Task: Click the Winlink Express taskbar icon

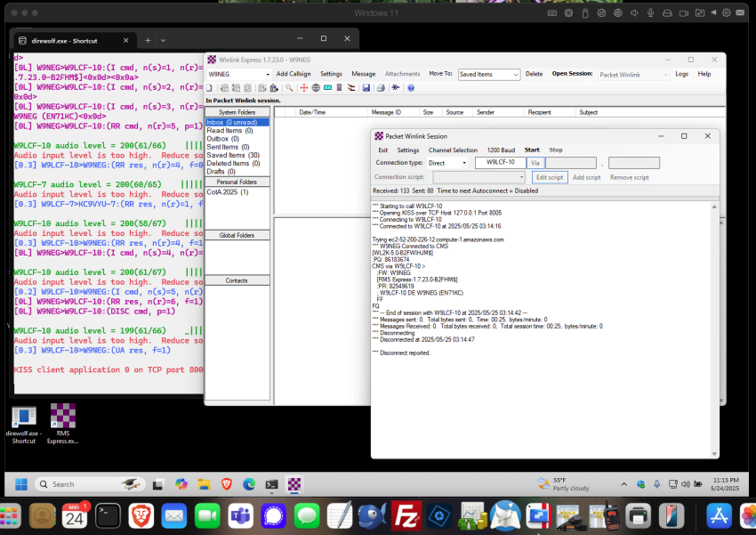Action: pos(294,484)
